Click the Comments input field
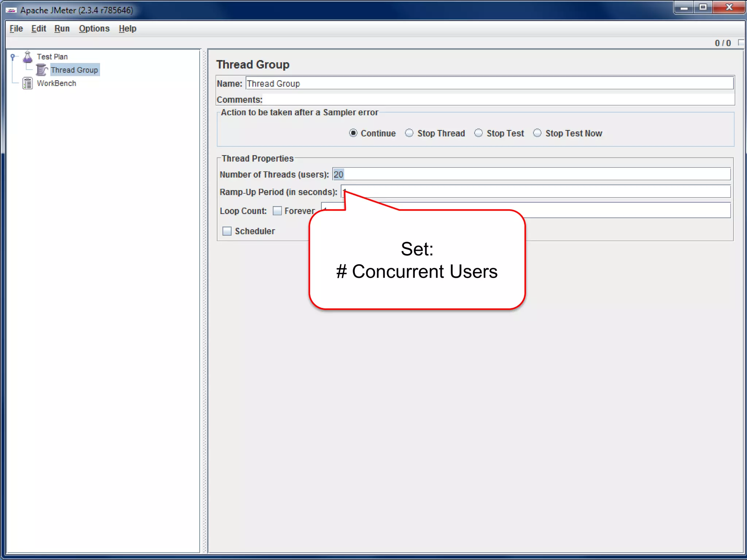 coord(498,100)
